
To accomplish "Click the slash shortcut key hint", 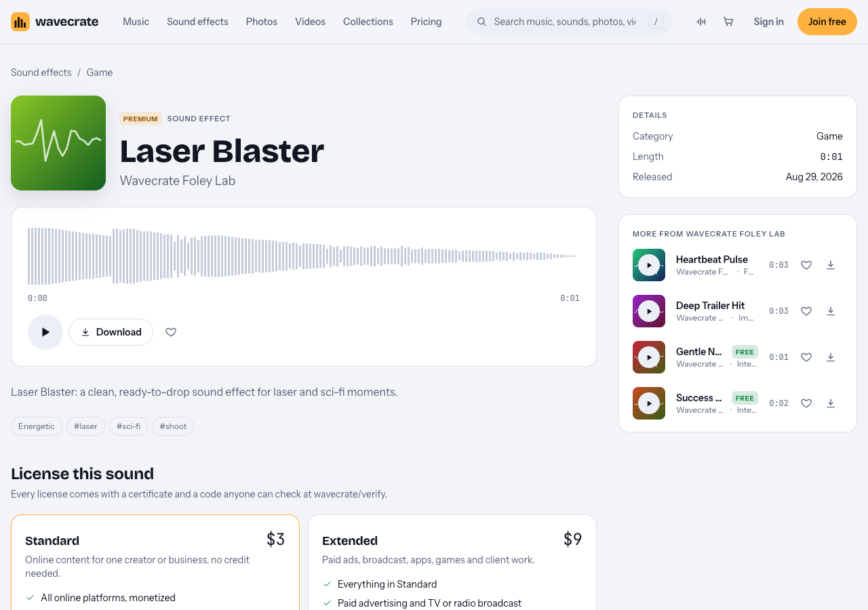I will point(656,22).
